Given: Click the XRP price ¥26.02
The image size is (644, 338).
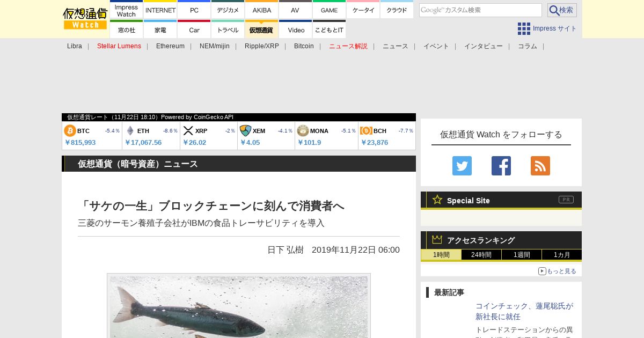Looking at the screenshot, I should [x=194, y=142].
